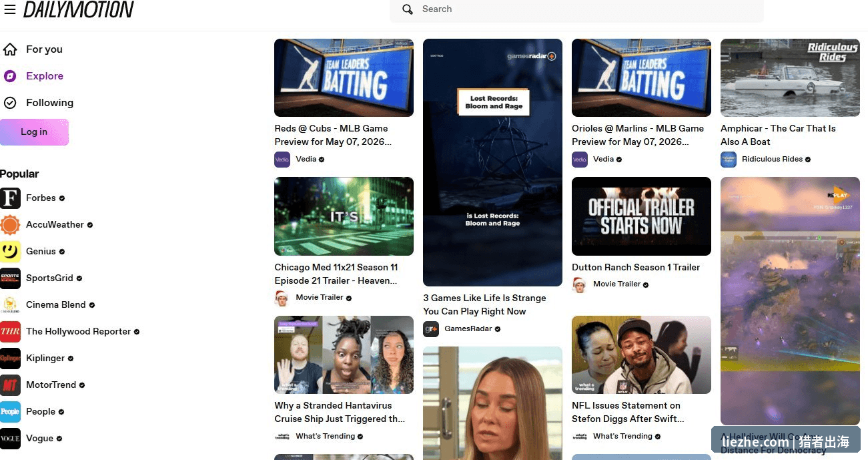Click Genius smiley avatar
The height and width of the screenshot is (460, 868).
tap(10, 252)
